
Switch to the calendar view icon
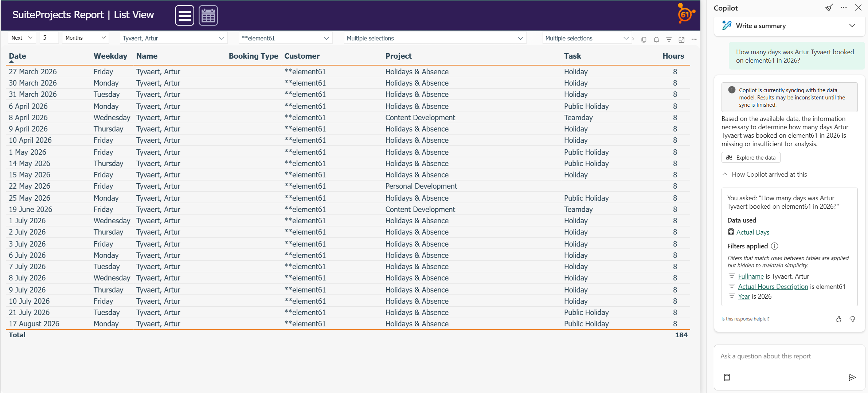pyautogui.click(x=208, y=16)
